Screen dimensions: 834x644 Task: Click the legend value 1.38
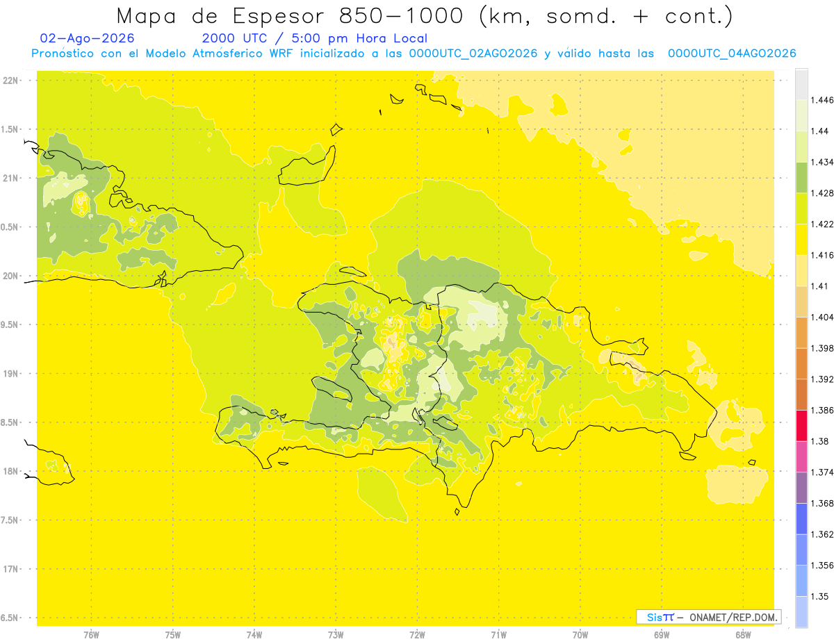coord(821,441)
